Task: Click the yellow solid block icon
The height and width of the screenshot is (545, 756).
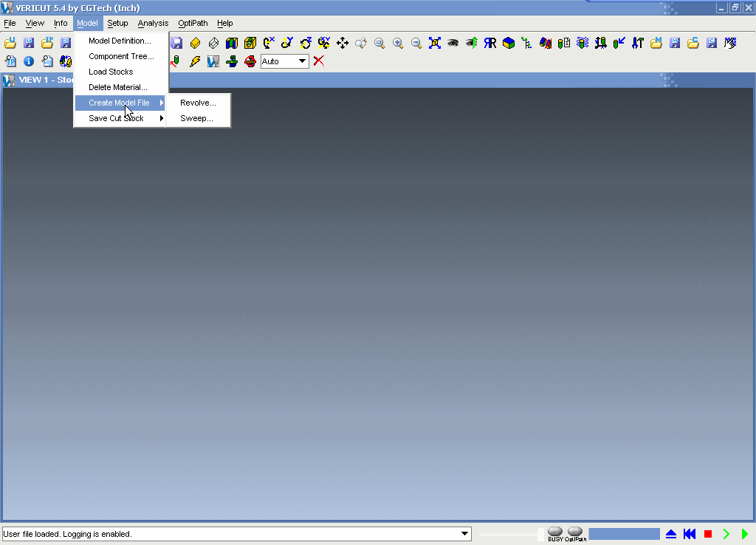Action: [x=195, y=43]
